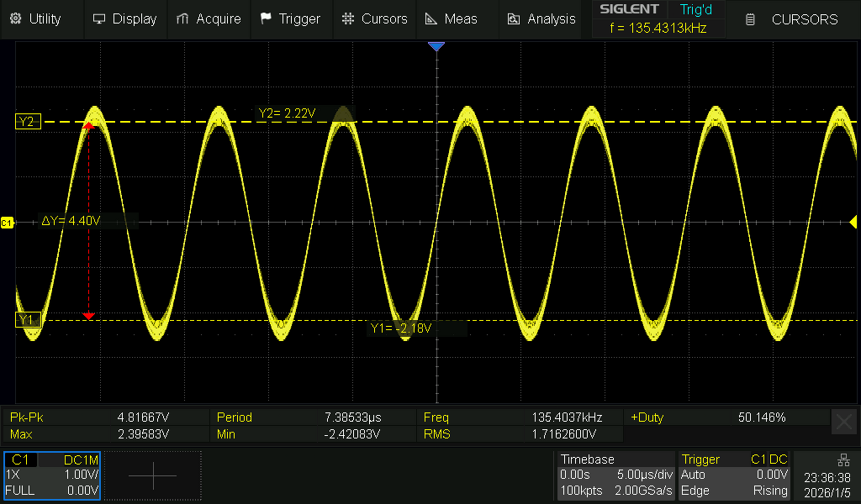Click the C1 channel ground marker
861x504 pixels.
click(7, 223)
